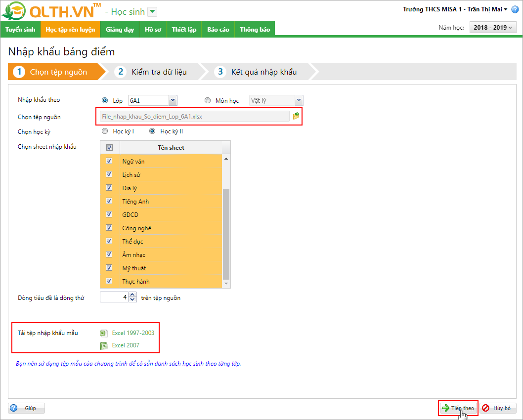Uncheck the Ngữ văn sheet checkbox

point(109,161)
